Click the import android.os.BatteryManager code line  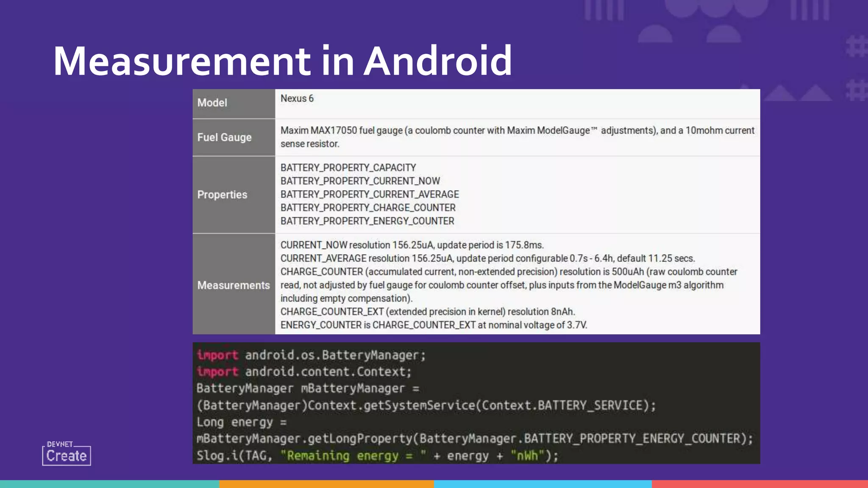pos(311,355)
